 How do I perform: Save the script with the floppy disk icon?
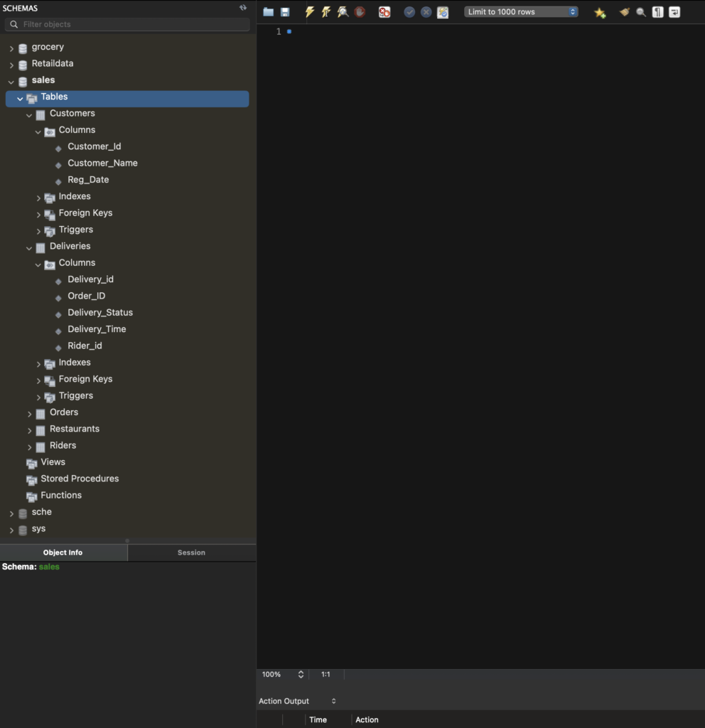pyautogui.click(x=285, y=12)
